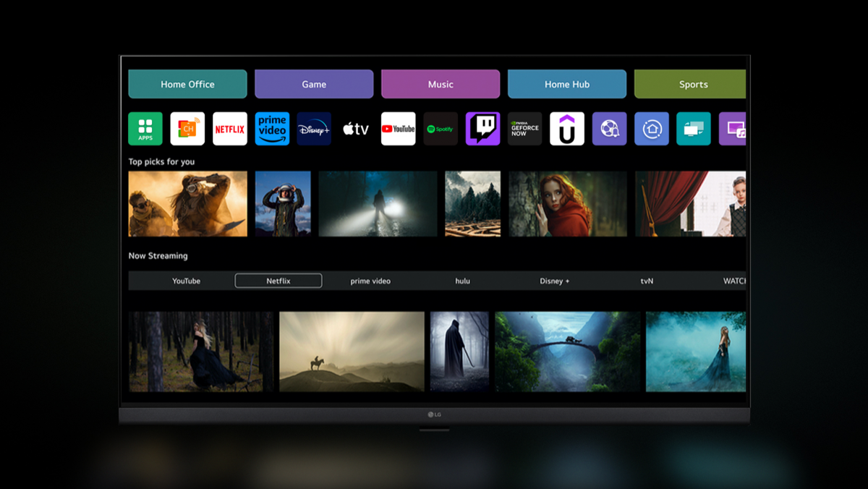Choose the prime video streaming tab
The height and width of the screenshot is (489, 868).
370,281
